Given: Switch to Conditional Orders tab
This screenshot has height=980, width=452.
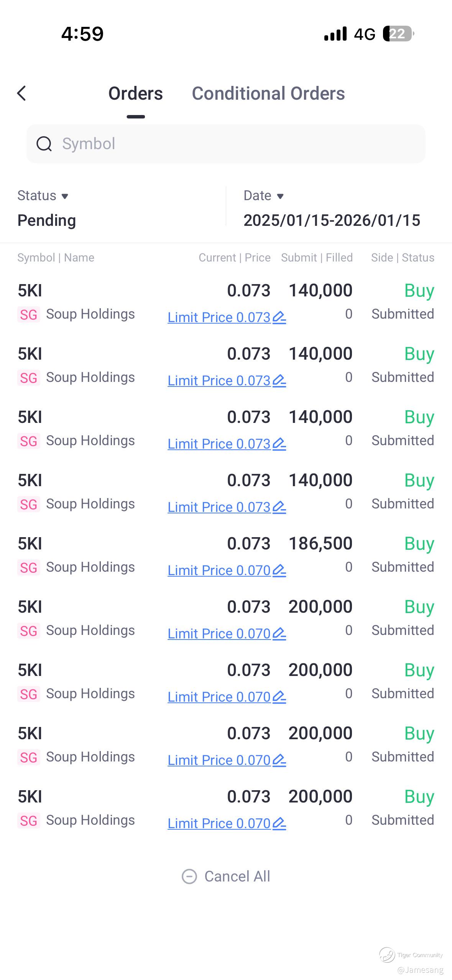Looking at the screenshot, I should (268, 94).
